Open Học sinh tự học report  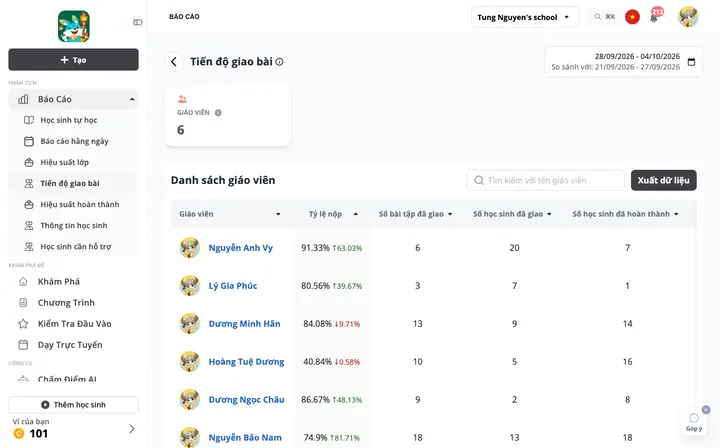[x=69, y=120]
